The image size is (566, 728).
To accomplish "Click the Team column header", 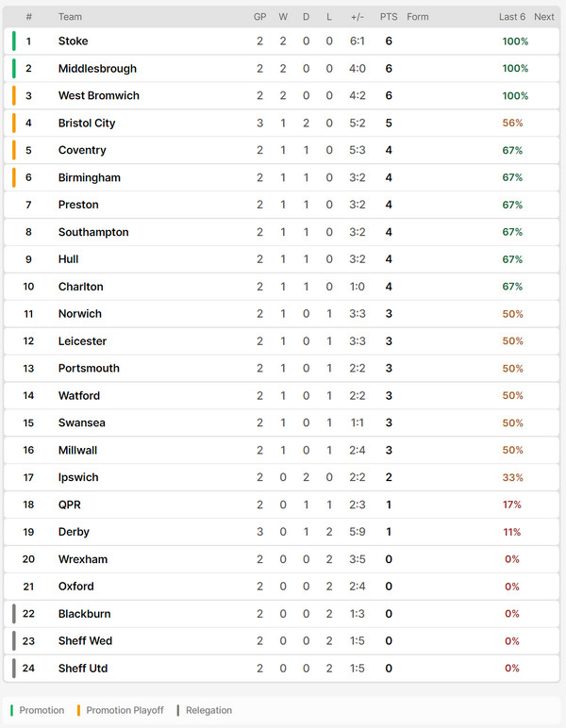I will pos(70,17).
